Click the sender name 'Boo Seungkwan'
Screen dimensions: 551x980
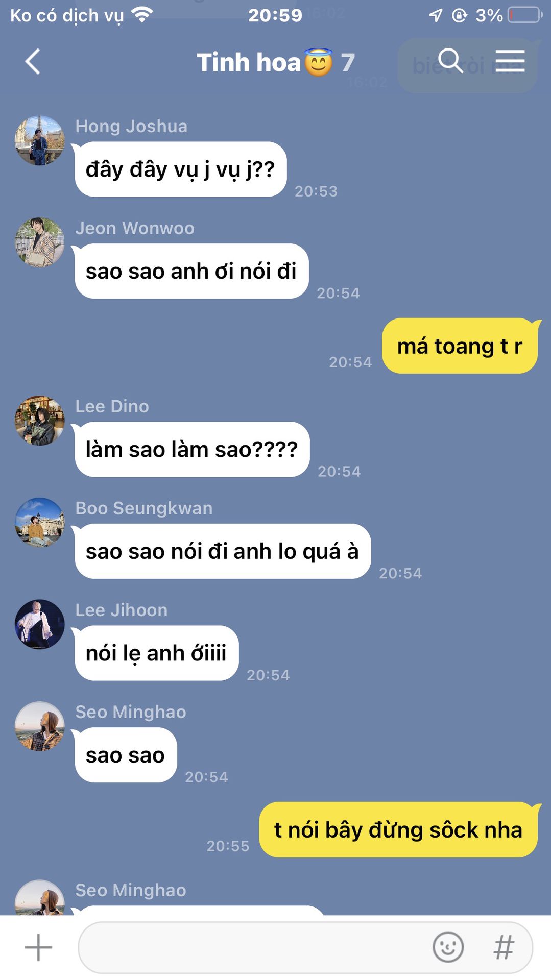(x=144, y=508)
